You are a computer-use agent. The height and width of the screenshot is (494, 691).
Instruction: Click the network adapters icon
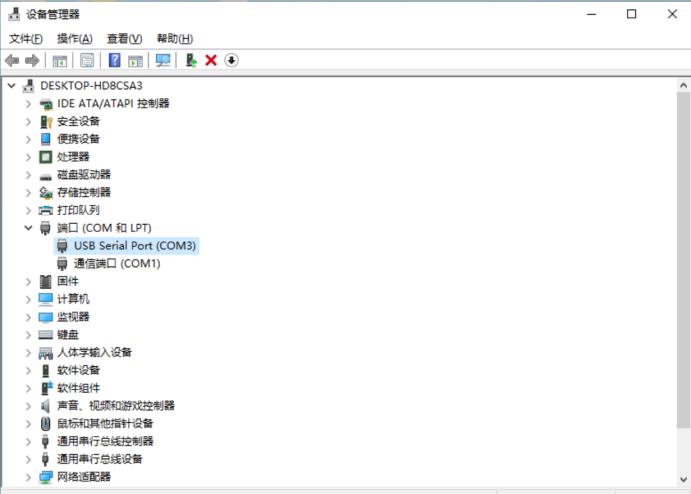pyautogui.click(x=45, y=477)
